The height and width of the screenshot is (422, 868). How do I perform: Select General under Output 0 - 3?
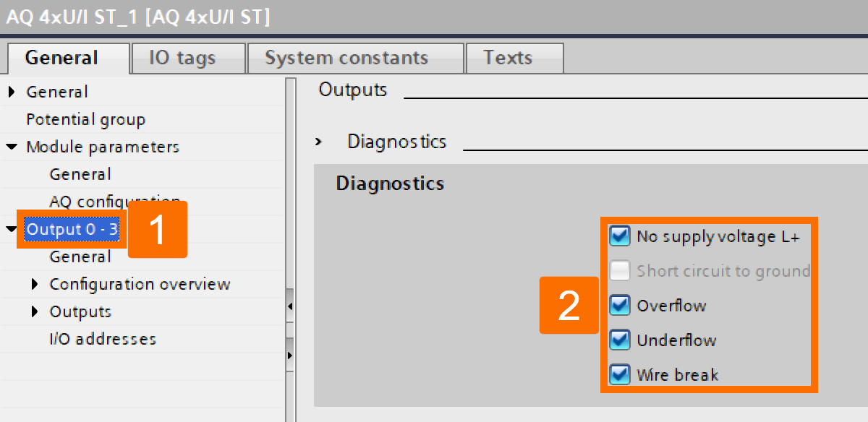click(x=80, y=256)
